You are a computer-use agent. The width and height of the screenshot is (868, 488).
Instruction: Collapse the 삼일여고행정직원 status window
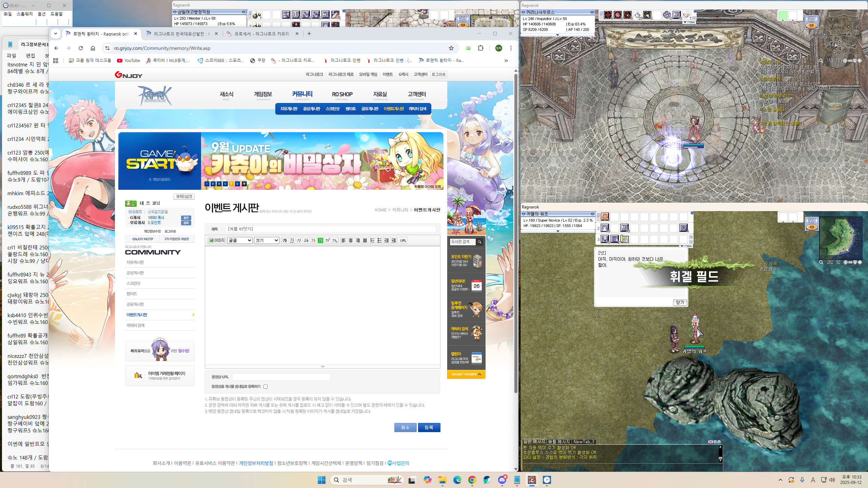point(243,12)
